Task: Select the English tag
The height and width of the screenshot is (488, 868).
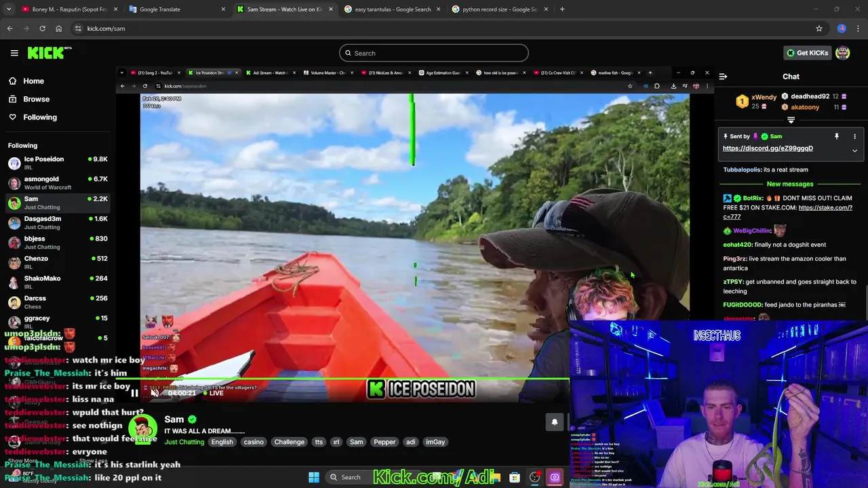Action: (x=222, y=442)
